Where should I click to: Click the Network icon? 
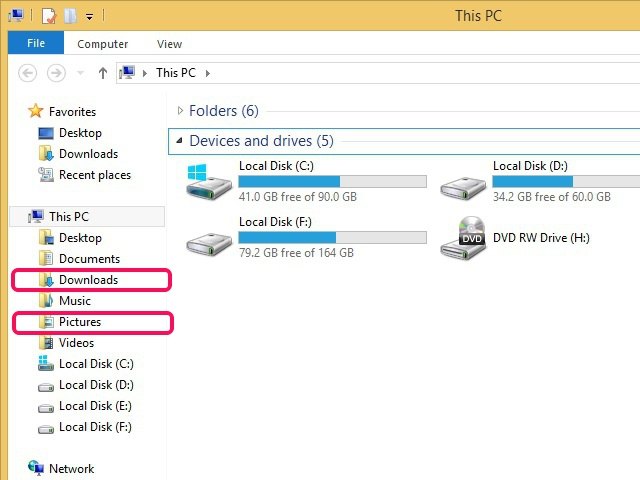[36, 468]
